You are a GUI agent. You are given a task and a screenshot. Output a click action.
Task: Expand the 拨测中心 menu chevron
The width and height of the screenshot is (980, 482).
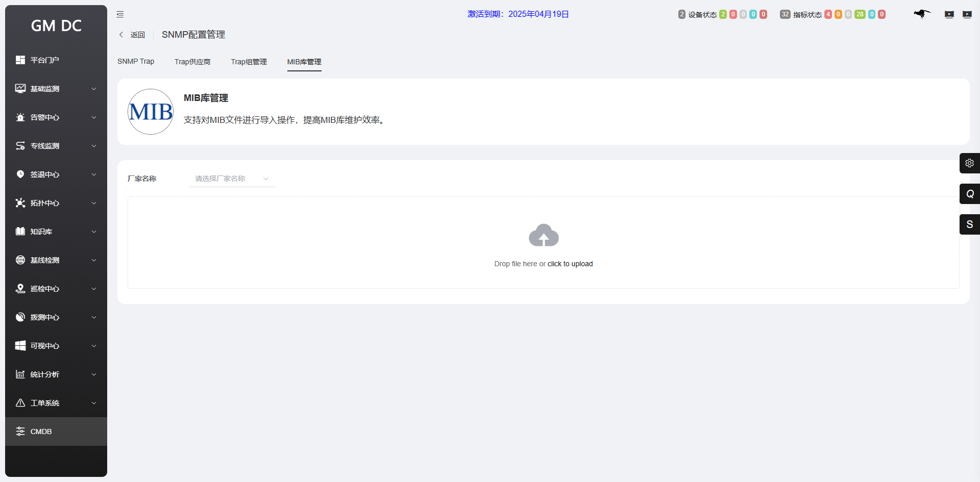click(94, 317)
